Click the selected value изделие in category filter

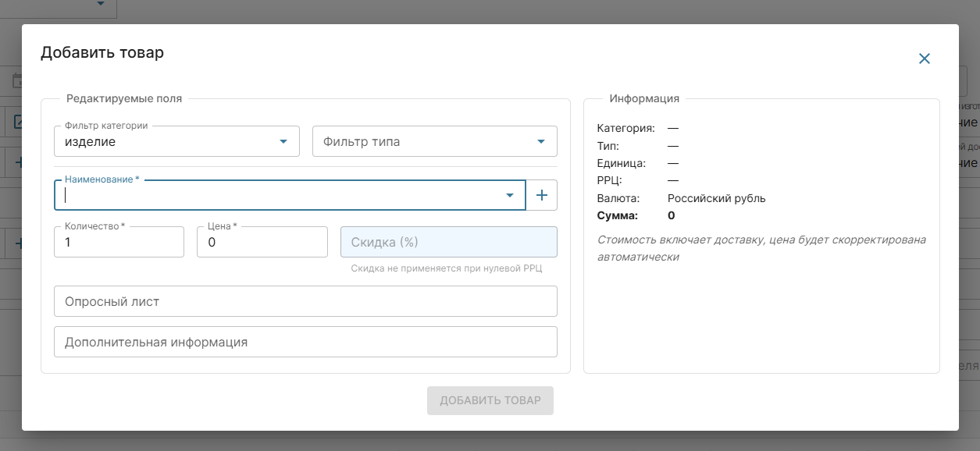click(91, 142)
